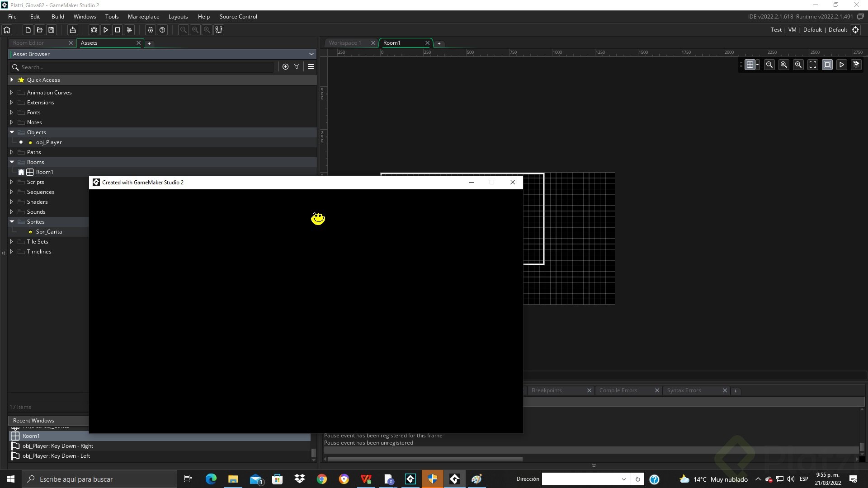This screenshot has width=868, height=488.
Task: Open the asset filter funnel icon
Action: click(297, 66)
